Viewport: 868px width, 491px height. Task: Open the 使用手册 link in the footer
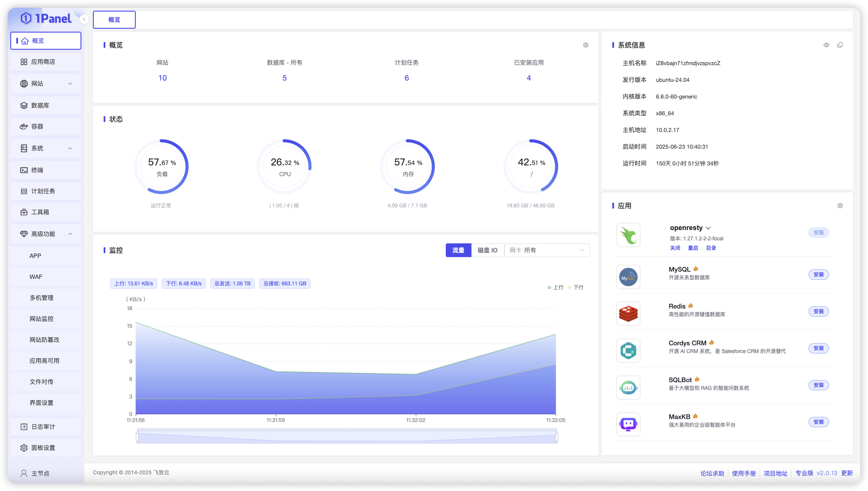pos(744,473)
